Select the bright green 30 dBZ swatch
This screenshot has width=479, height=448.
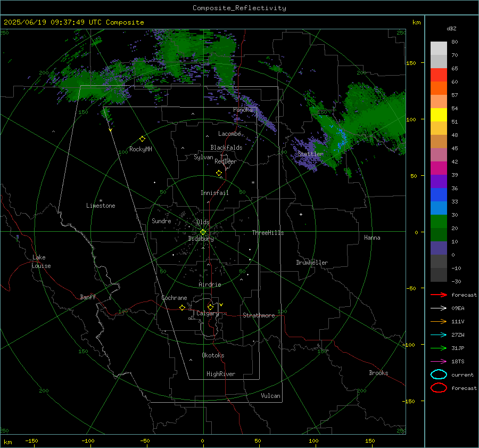click(439, 222)
